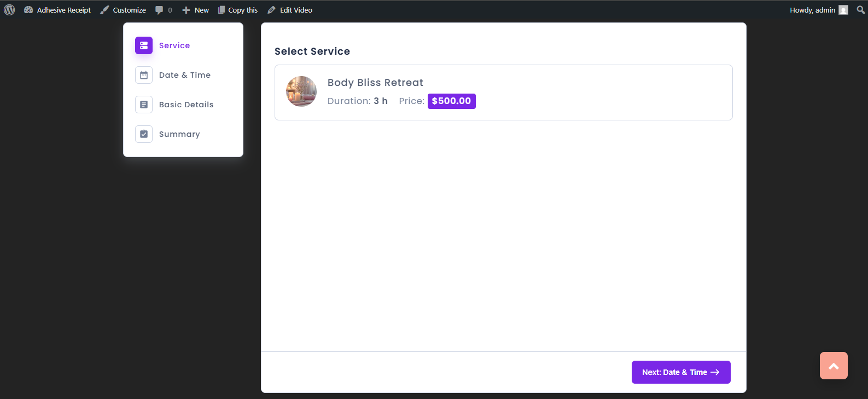
Task: Click Customize in the admin bar
Action: [x=129, y=10]
